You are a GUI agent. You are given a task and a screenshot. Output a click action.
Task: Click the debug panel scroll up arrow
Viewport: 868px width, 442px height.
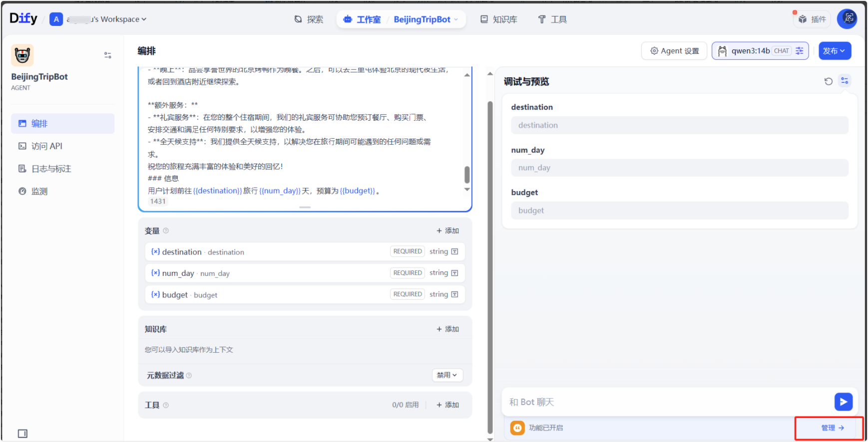coord(490,74)
